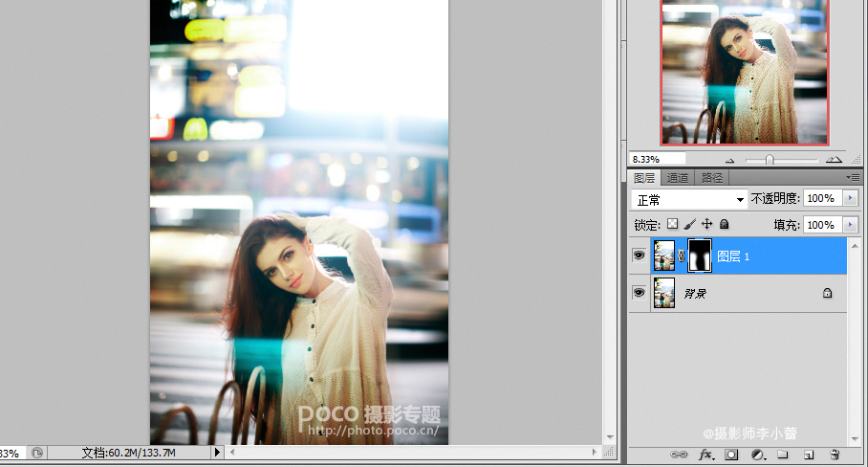
Task: Create a new layer
Action: point(809,455)
